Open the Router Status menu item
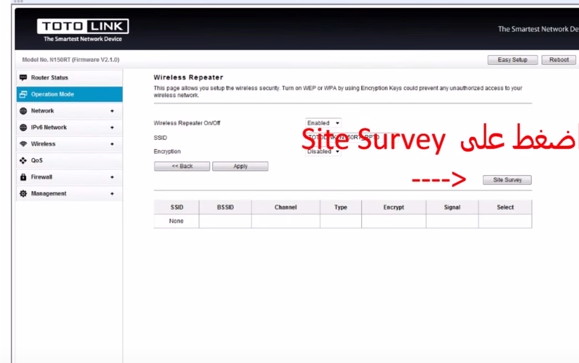 (69, 78)
